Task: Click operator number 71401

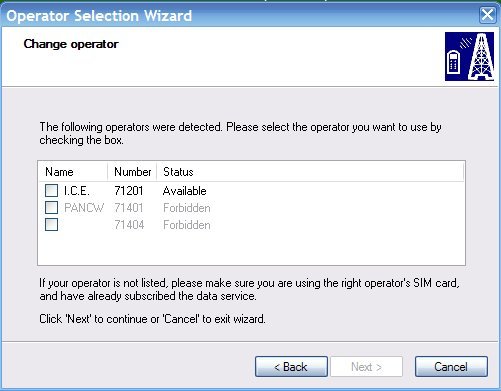Action: [x=129, y=208]
